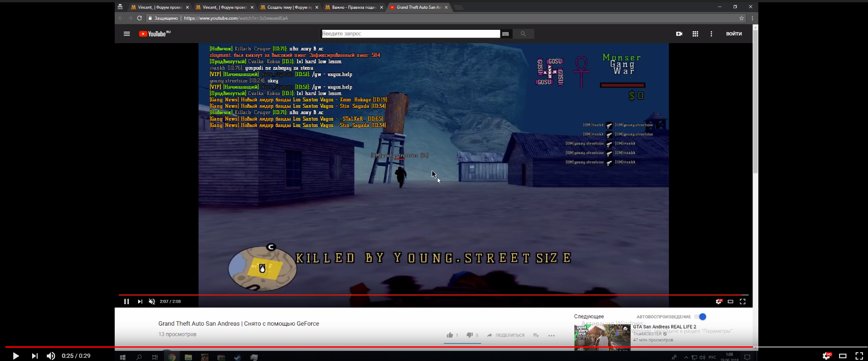Click 'GTA San Andreas REAL LIFE 2' title
Screen dimensions: 868x361
pyautogui.click(x=665, y=327)
